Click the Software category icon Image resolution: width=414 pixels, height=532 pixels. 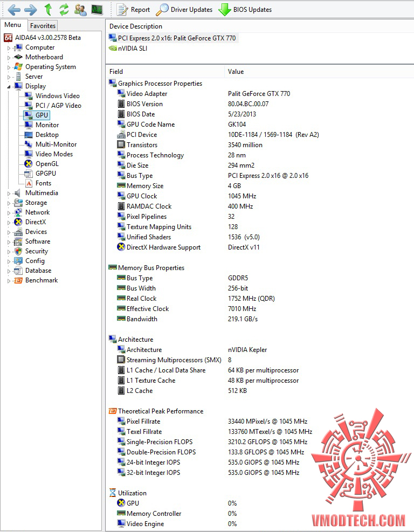click(18, 241)
